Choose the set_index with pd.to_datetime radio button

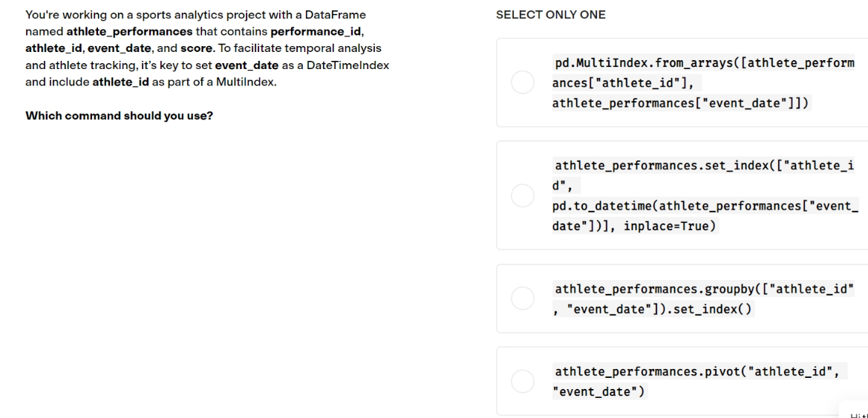(x=522, y=195)
